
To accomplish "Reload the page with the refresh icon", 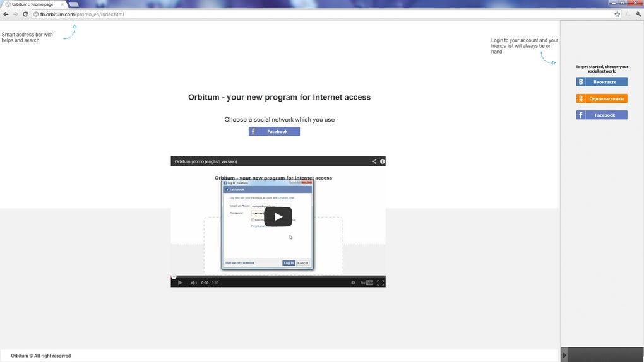I will point(25,15).
